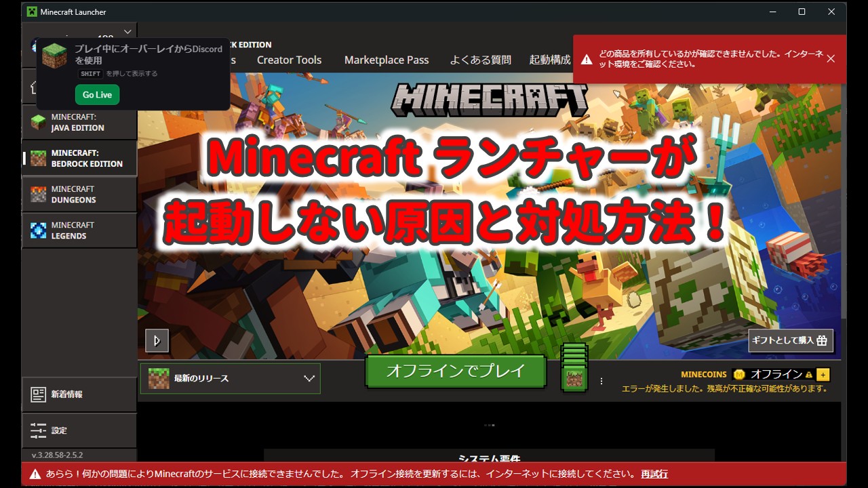This screenshot has height=488, width=868.
Task: Open Minecraft Legends from the sidebar
Action: click(39, 230)
